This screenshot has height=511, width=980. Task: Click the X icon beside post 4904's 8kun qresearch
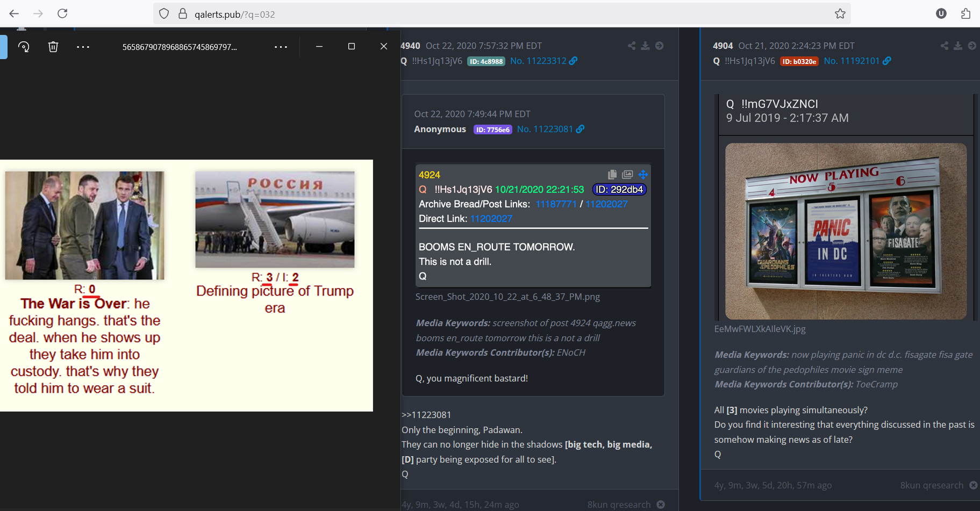click(974, 485)
